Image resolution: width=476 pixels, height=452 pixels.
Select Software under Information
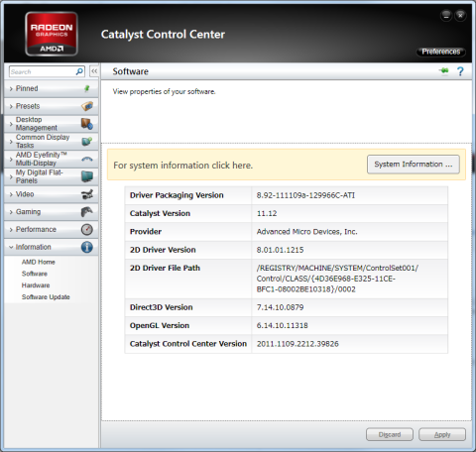point(35,274)
